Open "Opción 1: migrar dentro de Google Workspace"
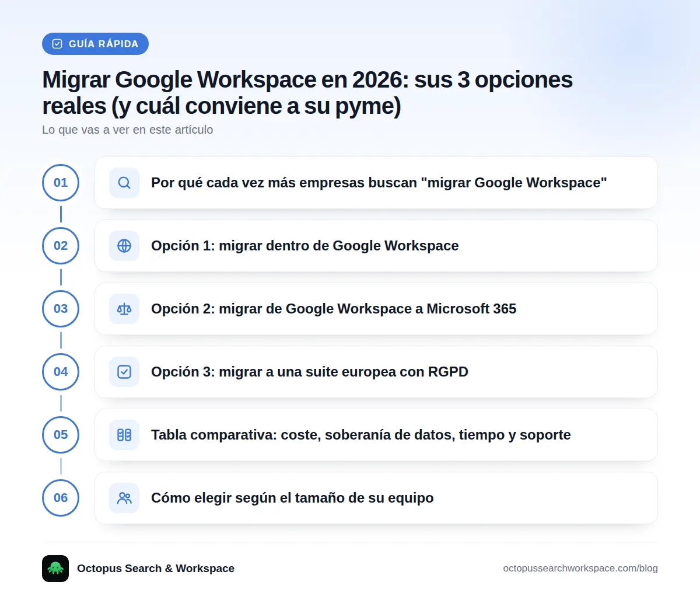This screenshot has width=700, height=610. coord(376,246)
